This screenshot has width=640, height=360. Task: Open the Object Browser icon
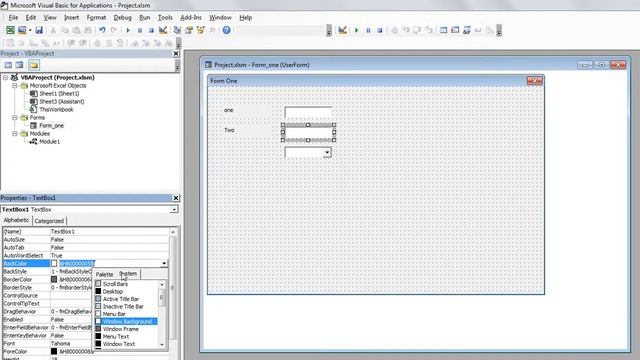(x=200, y=30)
